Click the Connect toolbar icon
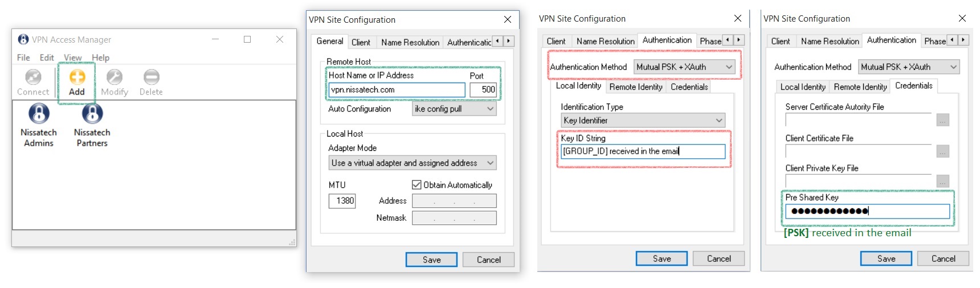 tap(33, 83)
